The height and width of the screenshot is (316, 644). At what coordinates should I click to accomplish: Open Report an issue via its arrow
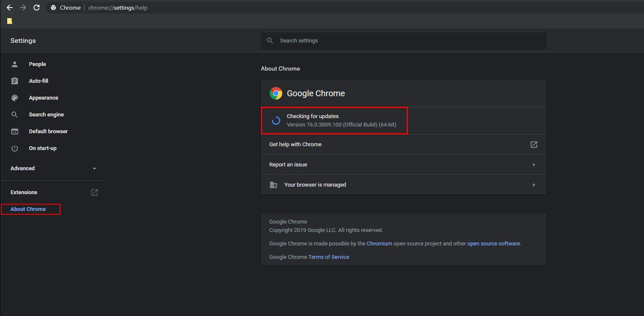pyautogui.click(x=534, y=165)
